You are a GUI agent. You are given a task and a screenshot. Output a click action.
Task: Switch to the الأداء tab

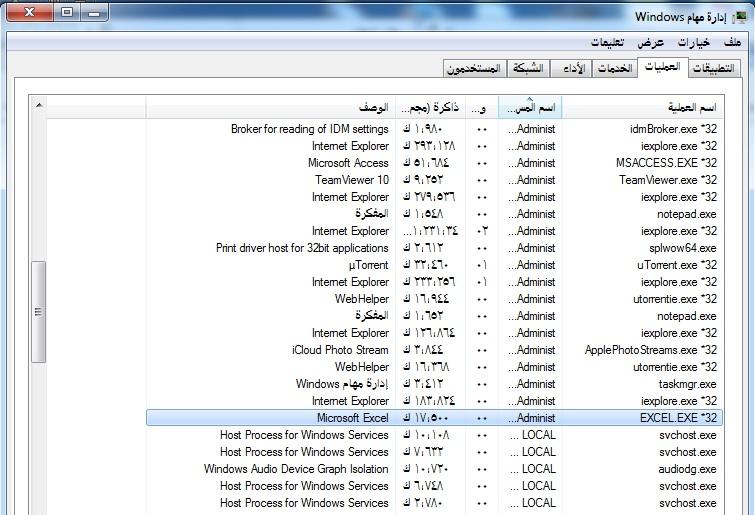pos(574,68)
